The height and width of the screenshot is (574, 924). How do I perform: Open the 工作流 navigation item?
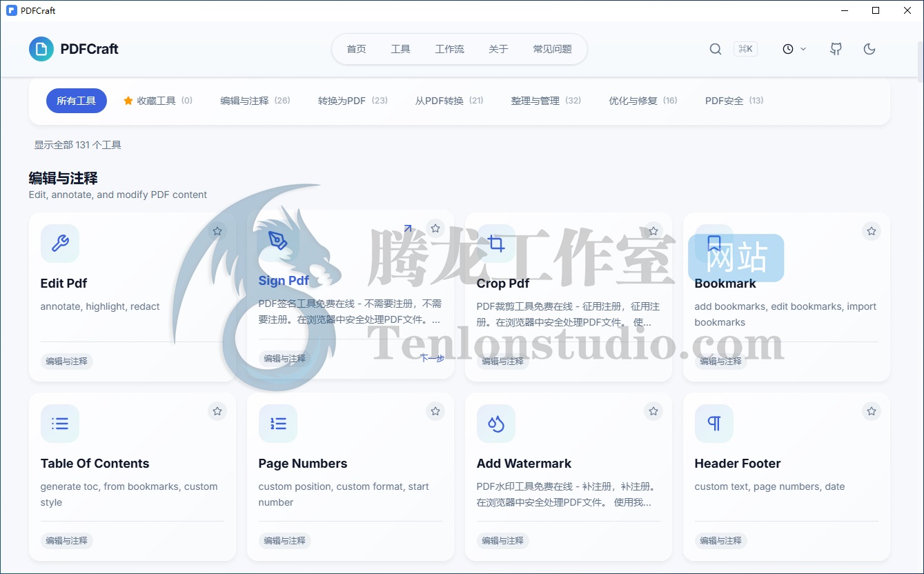[449, 49]
